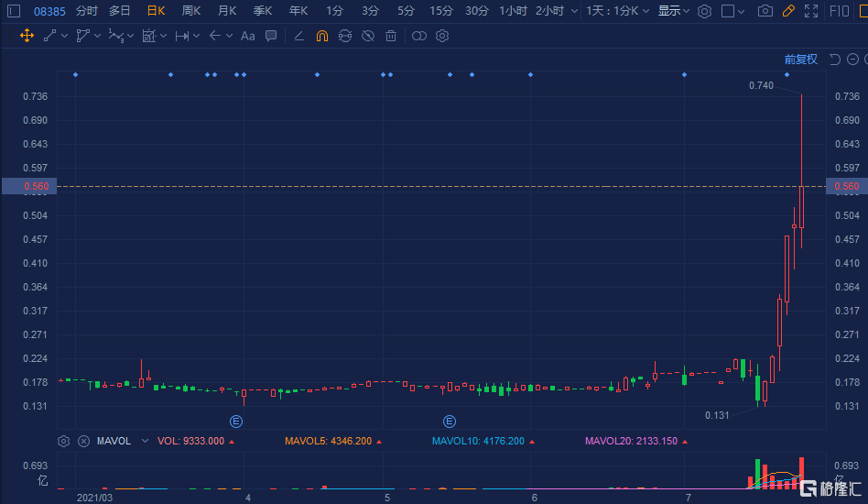Open F10 company information
Image resolution: width=868 pixels, height=504 pixels.
point(839,11)
